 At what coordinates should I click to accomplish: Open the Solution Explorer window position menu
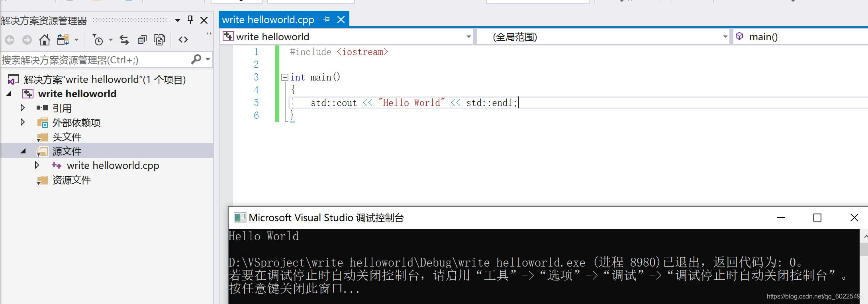coord(178,20)
